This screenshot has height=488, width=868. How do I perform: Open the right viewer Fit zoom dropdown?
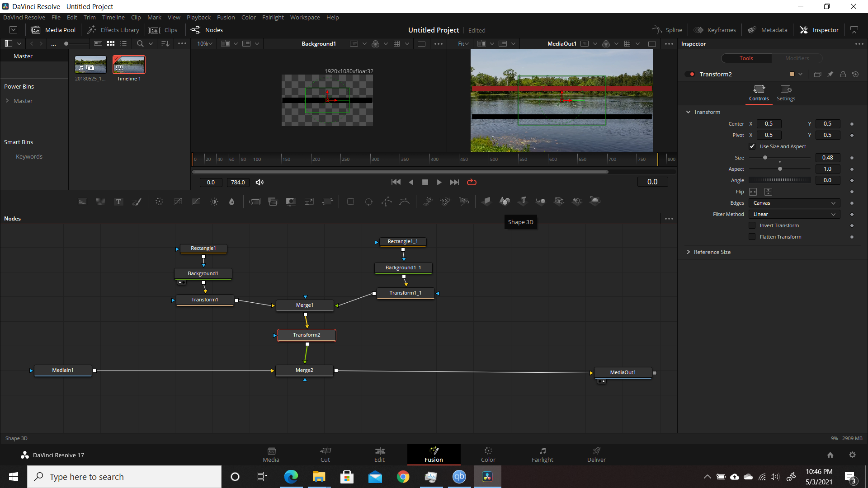pos(463,44)
